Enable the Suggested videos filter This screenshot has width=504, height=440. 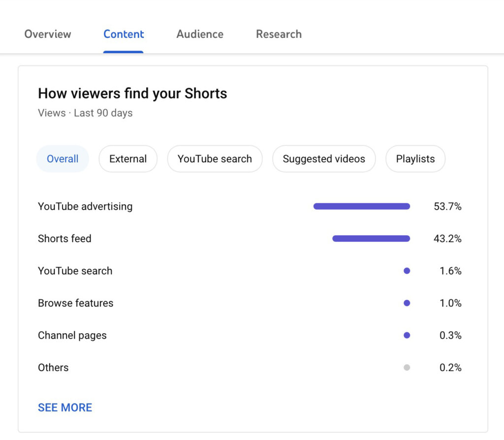pyautogui.click(x=324, y=158)
